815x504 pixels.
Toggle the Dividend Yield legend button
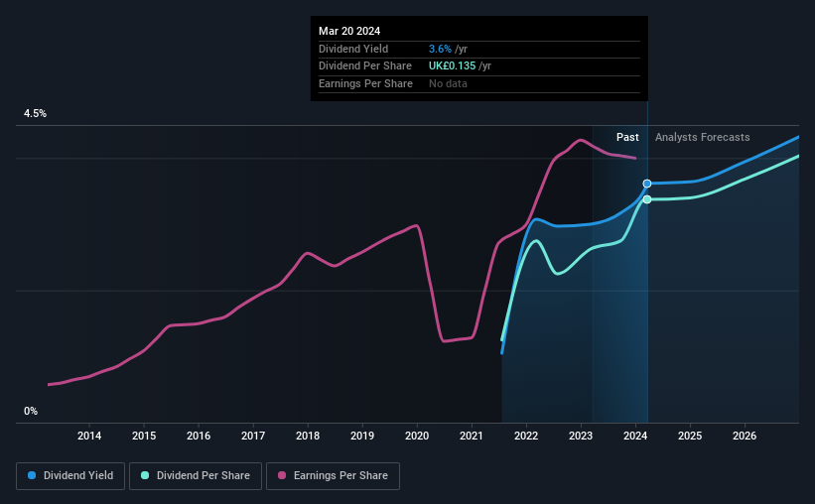pyautogui.click(x=70, y=476)
